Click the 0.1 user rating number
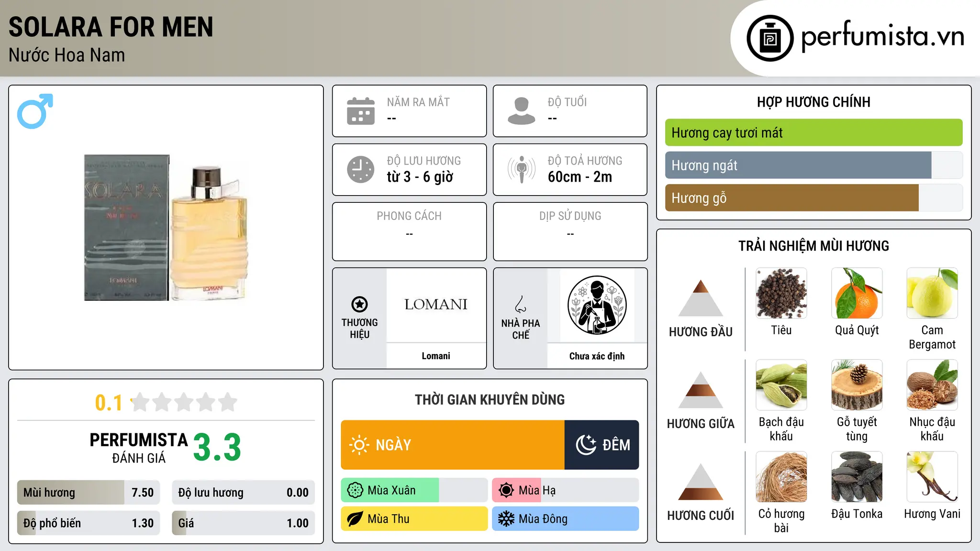The image size is (980, 551). point(109,403)
